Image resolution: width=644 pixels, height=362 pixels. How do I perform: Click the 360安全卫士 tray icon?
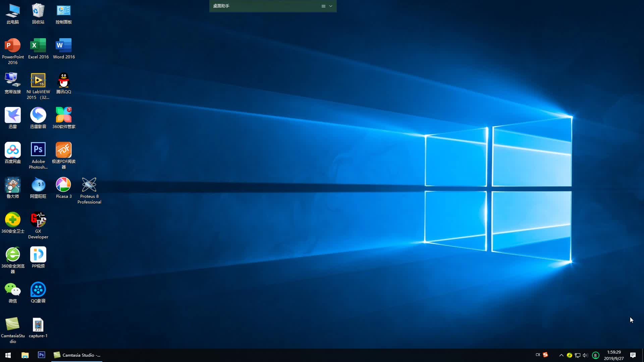pos(569,355)
